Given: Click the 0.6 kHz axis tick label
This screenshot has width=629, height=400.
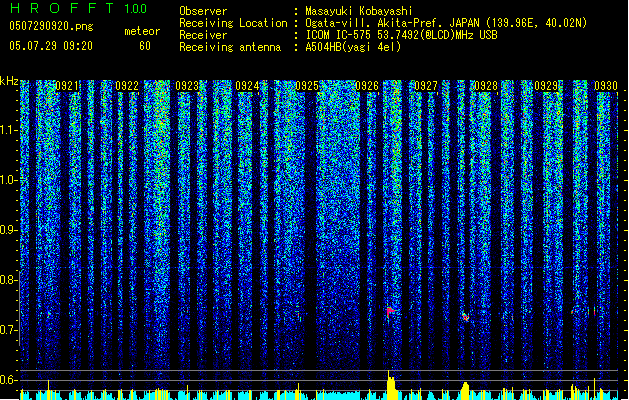Looking at the screenshot, I should 9,380.
